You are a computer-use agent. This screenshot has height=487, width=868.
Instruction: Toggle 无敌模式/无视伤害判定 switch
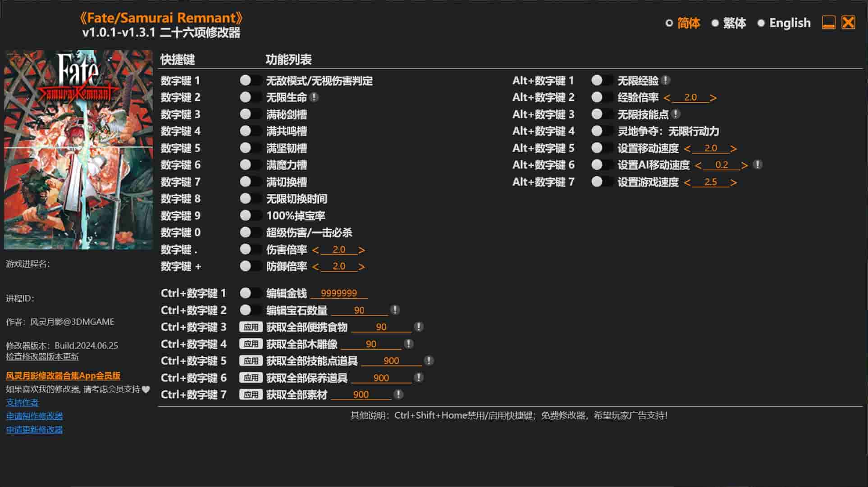pyautogui.click(x=251, y=80)
